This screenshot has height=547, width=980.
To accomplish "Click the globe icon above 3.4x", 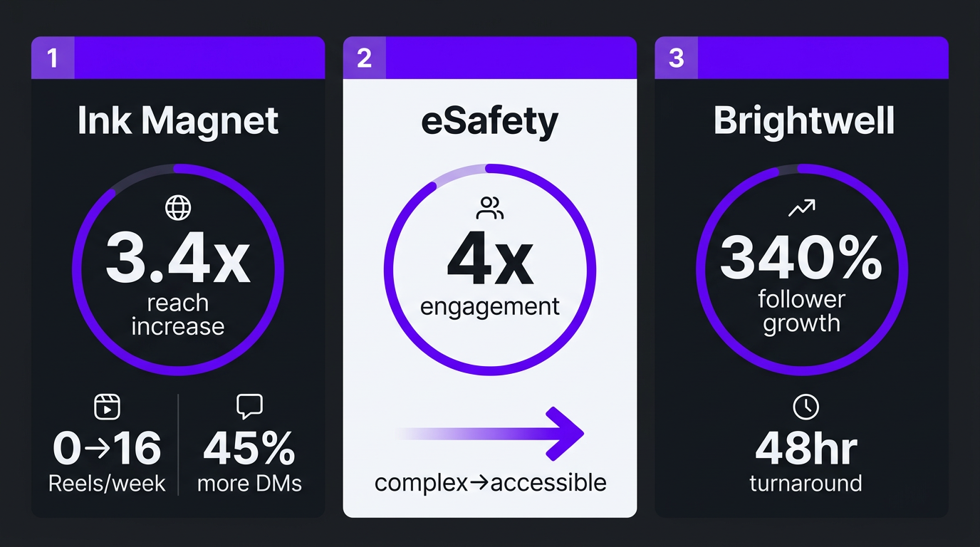I will (x=178, y=208).
